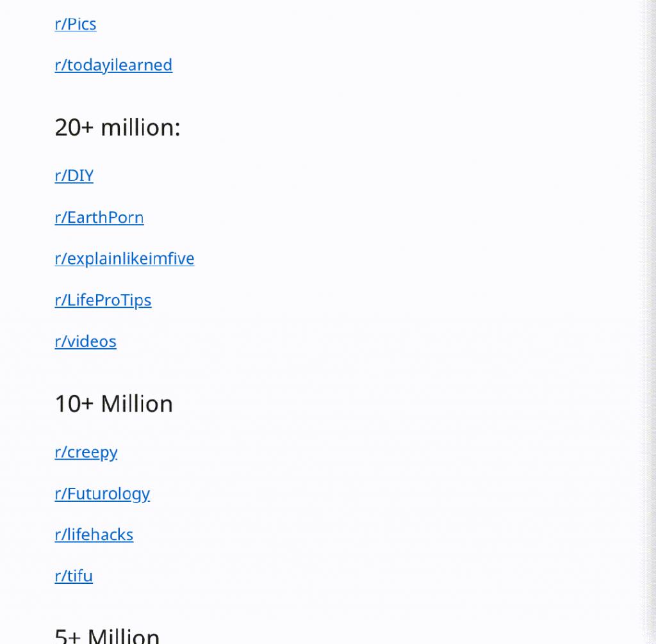The width and height of the screenshot is (656, 644).
Task: Open the r/creepy link
Action: pyautogui.click(x=86, y=453)
